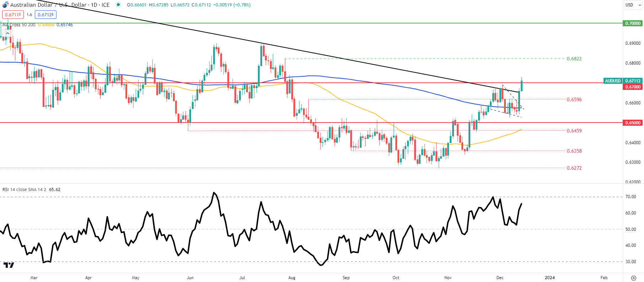
Task: Click the AUDUSD 0.67112 last price label
Action: (623, 81)
